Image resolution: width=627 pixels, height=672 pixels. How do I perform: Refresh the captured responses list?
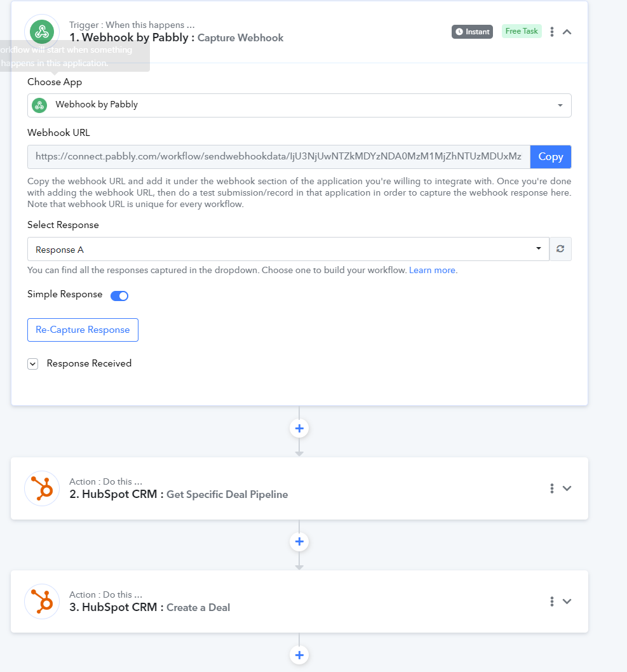(560, 249)
